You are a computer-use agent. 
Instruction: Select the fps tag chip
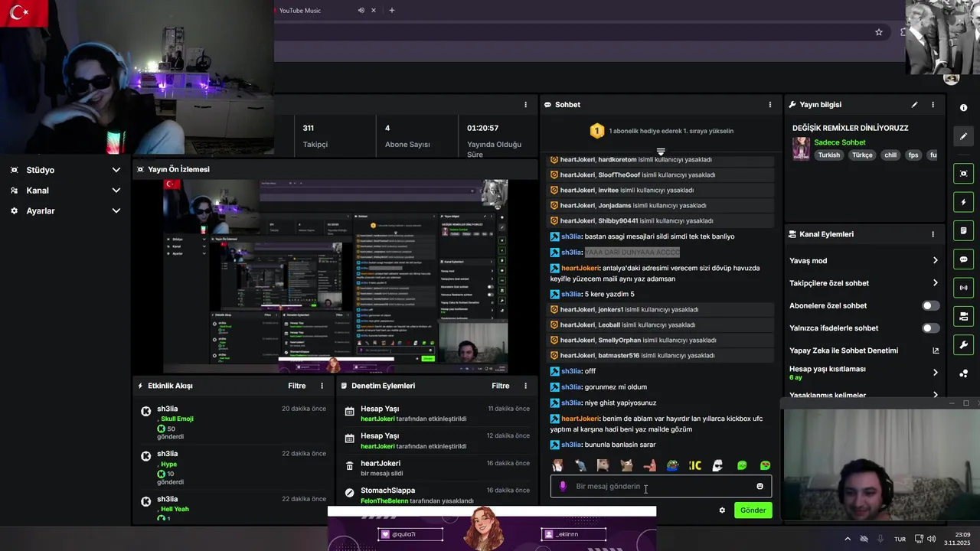(913, 155)
